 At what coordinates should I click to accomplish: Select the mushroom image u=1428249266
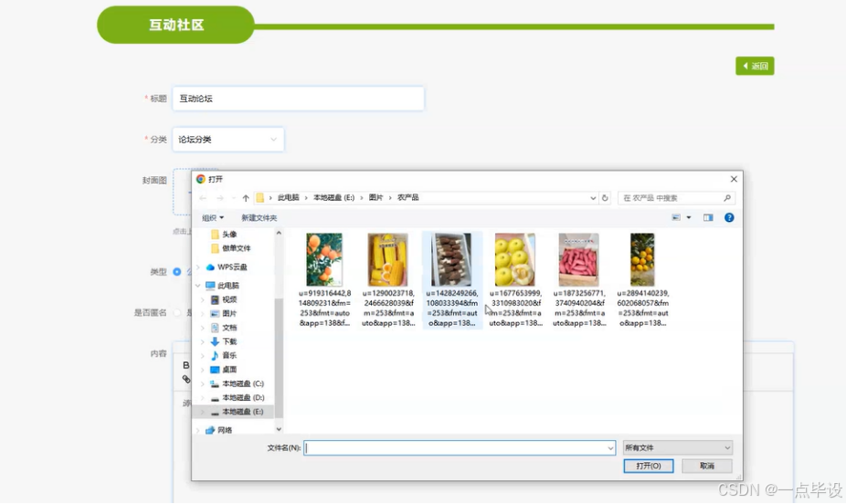click(451, 279)
